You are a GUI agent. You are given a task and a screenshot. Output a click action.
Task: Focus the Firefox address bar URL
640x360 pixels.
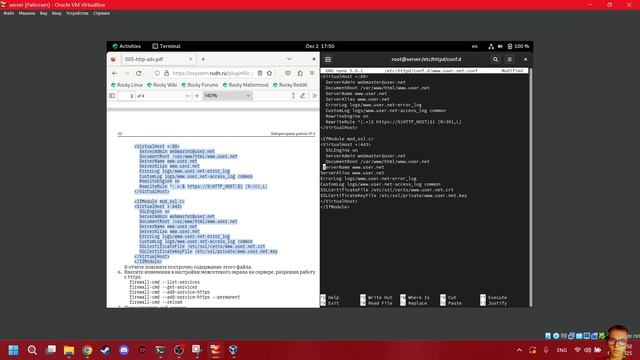[x=212, y=73]
